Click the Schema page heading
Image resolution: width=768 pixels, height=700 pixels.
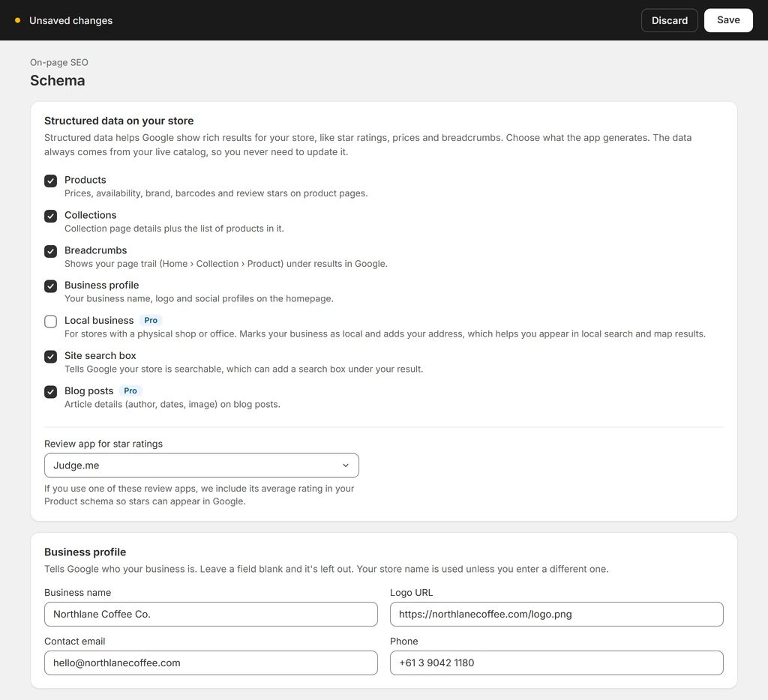(57, 80)
